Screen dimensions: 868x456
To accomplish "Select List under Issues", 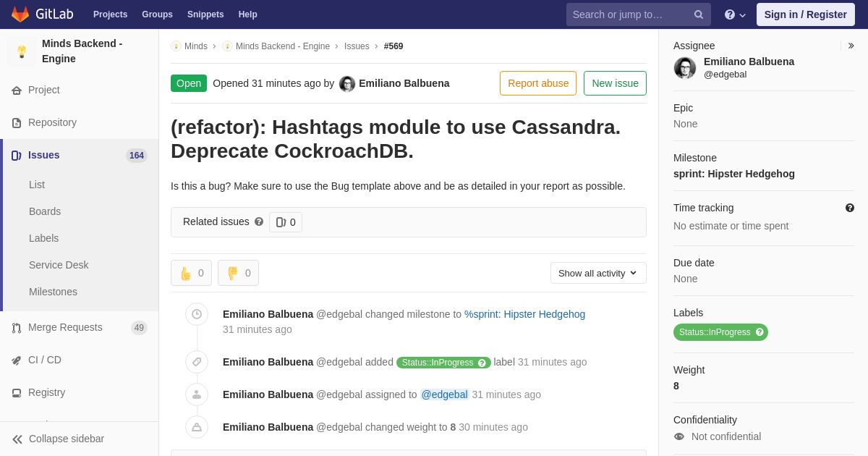I will pyautogui.click(x=37, y=185).
